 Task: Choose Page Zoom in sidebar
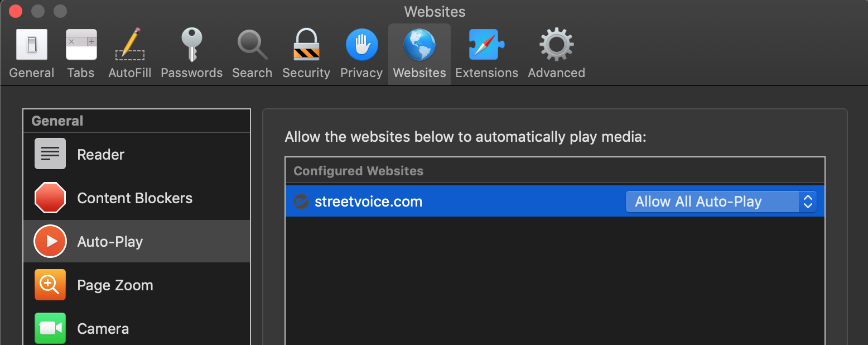[x=137, y=285]
